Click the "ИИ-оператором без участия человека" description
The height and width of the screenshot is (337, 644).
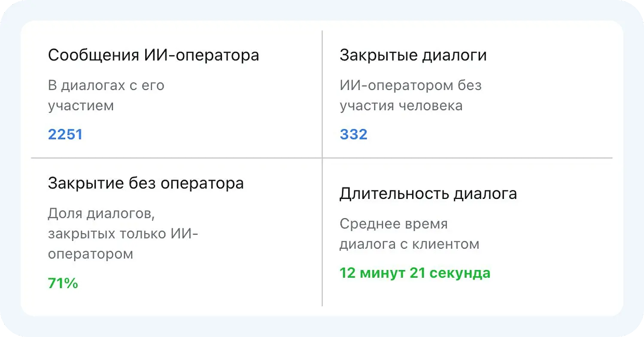point(410,95)
